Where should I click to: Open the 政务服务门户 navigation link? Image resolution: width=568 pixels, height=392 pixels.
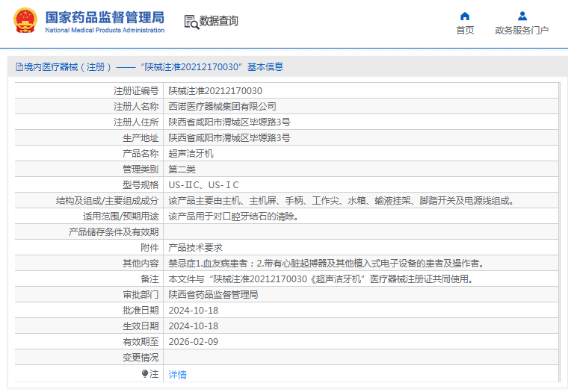coord(522,31)
